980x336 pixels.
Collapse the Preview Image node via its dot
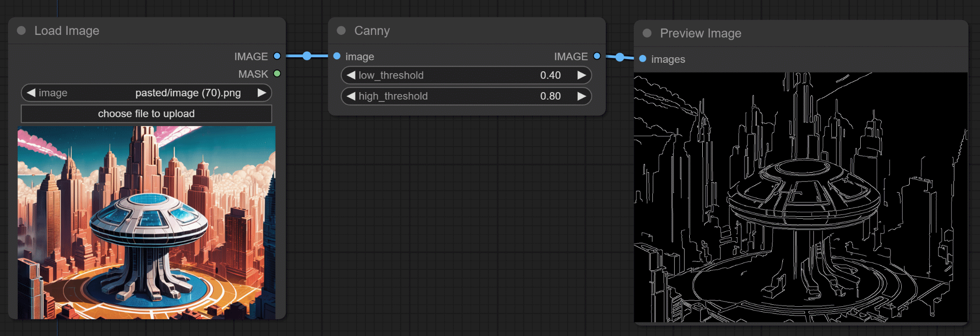[x=647, y=33]
